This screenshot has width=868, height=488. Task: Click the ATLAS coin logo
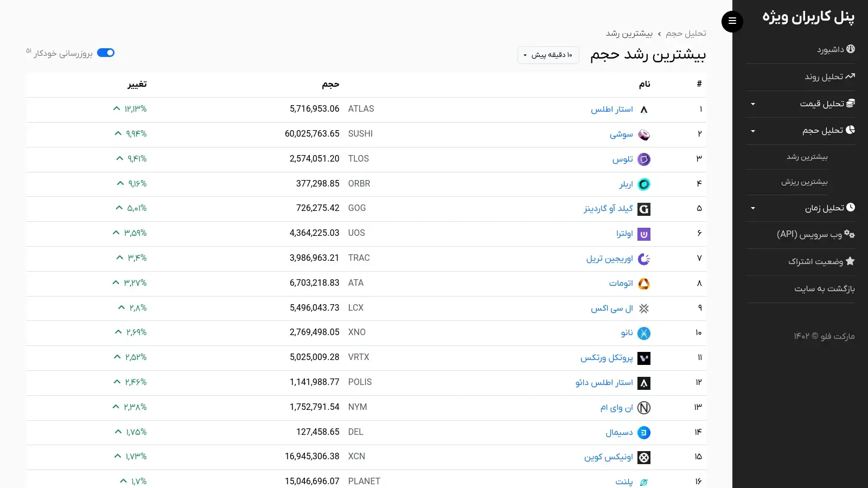pos(644,110)
